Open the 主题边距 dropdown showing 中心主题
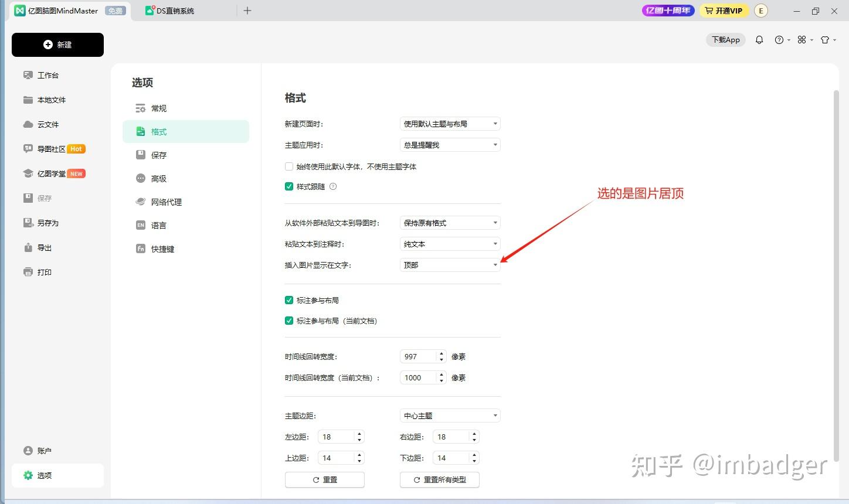This screenshot has height=504, width=849. click(450, 416)
